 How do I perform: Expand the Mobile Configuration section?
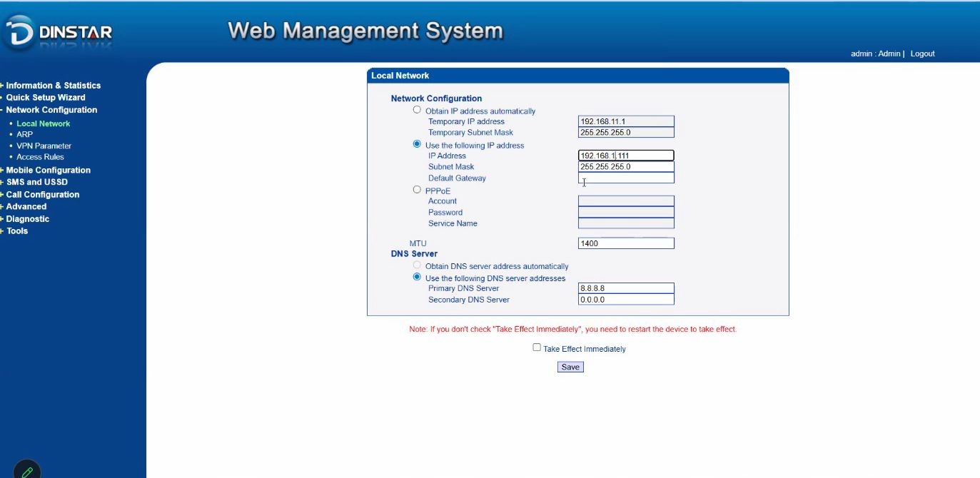(x=48, y=171)
